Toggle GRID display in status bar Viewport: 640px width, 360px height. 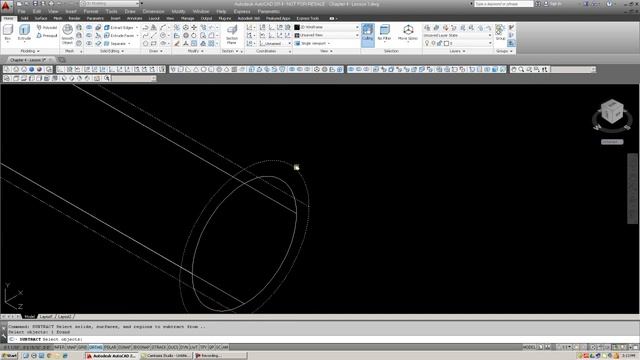click(x=82, y=347)
